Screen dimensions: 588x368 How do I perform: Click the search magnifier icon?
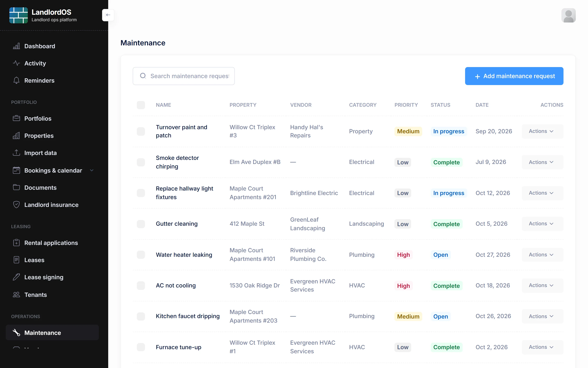[x=143, y=76]
